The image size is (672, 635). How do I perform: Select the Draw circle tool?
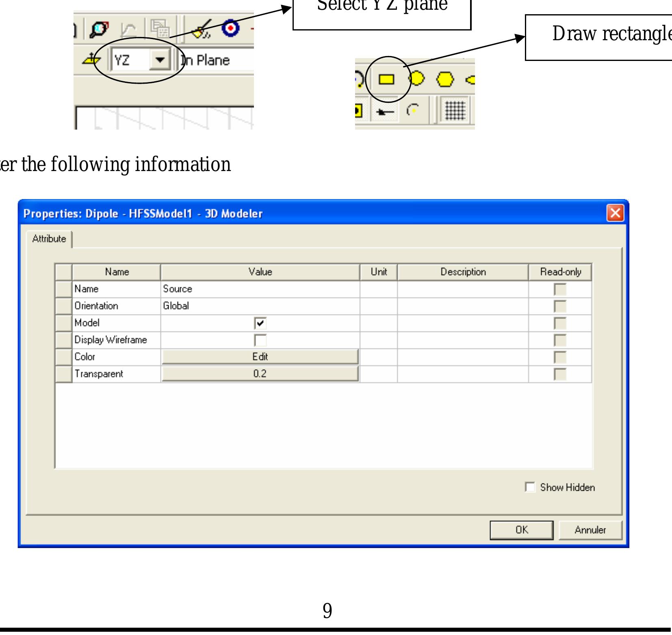(416, 78)
